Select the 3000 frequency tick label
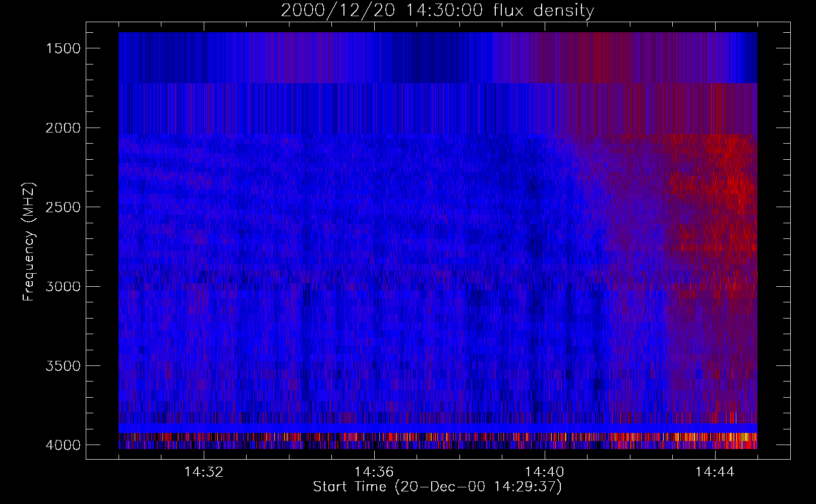Image resolution: width=816 pixels, height=504 pixels. [x=63, y=287]
